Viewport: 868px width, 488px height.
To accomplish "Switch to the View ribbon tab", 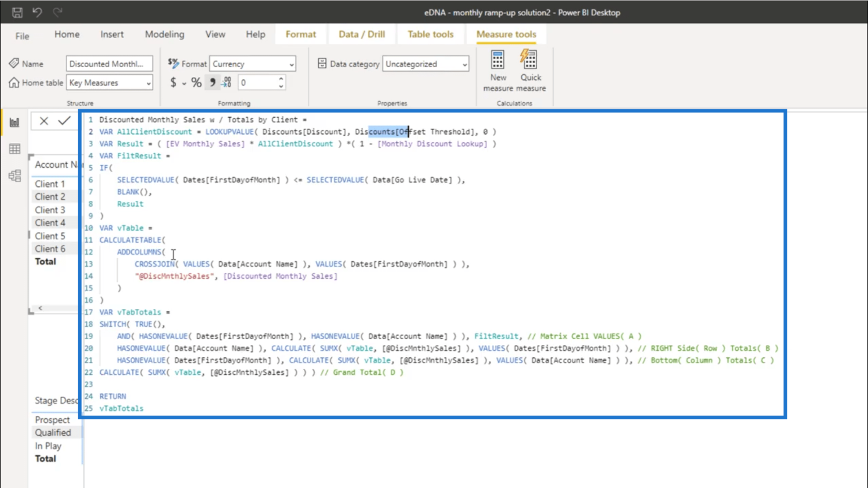I will tap(215, 34).
